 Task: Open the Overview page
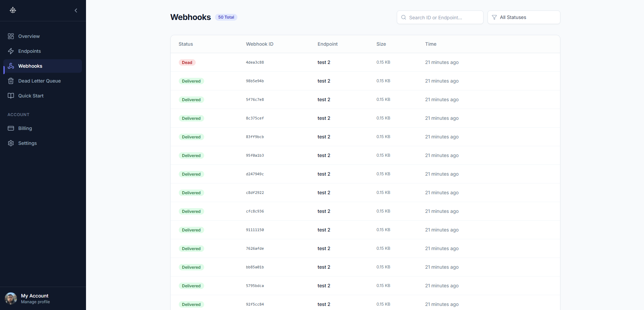(43, 36)
